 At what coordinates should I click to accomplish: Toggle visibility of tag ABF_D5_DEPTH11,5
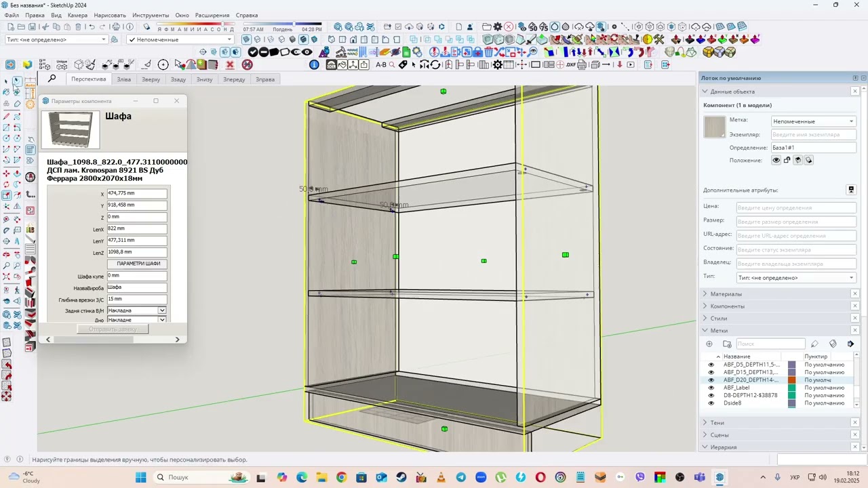[711, 365]
